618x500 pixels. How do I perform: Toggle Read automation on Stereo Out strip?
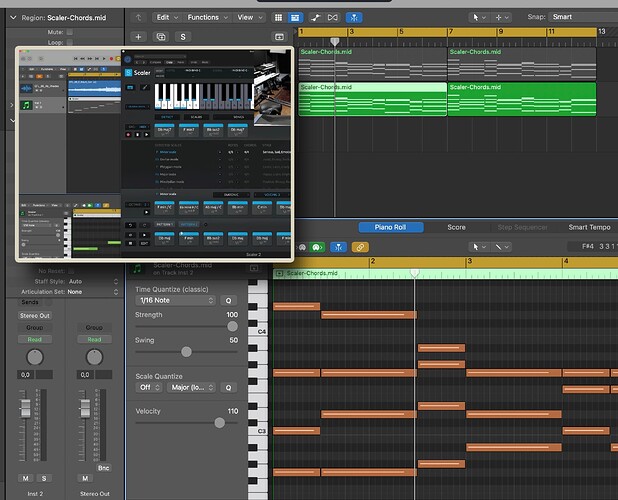(x=94, y=339)
